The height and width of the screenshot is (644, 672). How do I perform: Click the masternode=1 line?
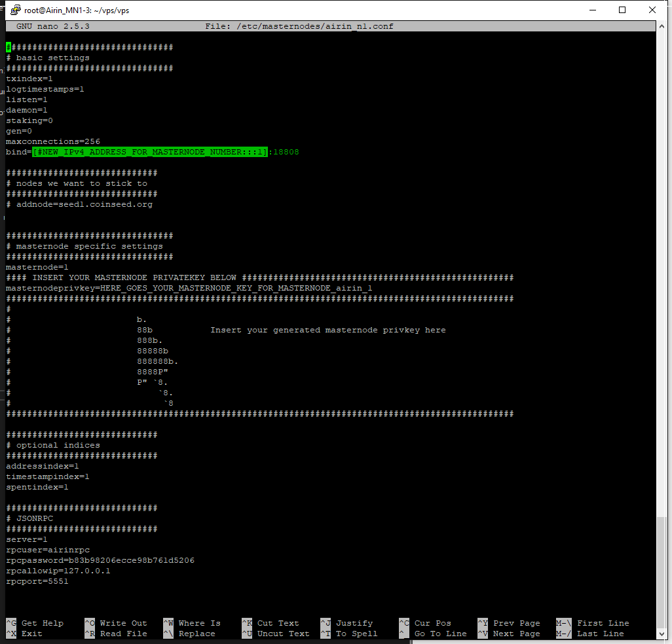(37, 267)
